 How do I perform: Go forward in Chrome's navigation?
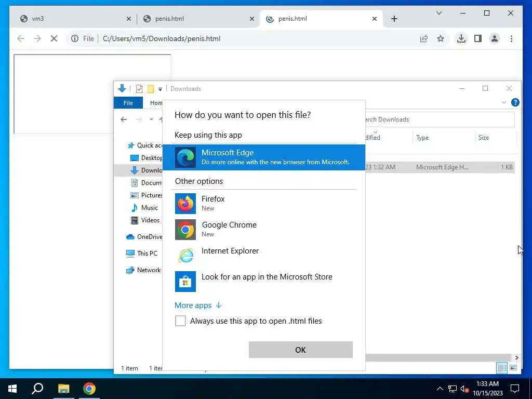click(37, 38)
